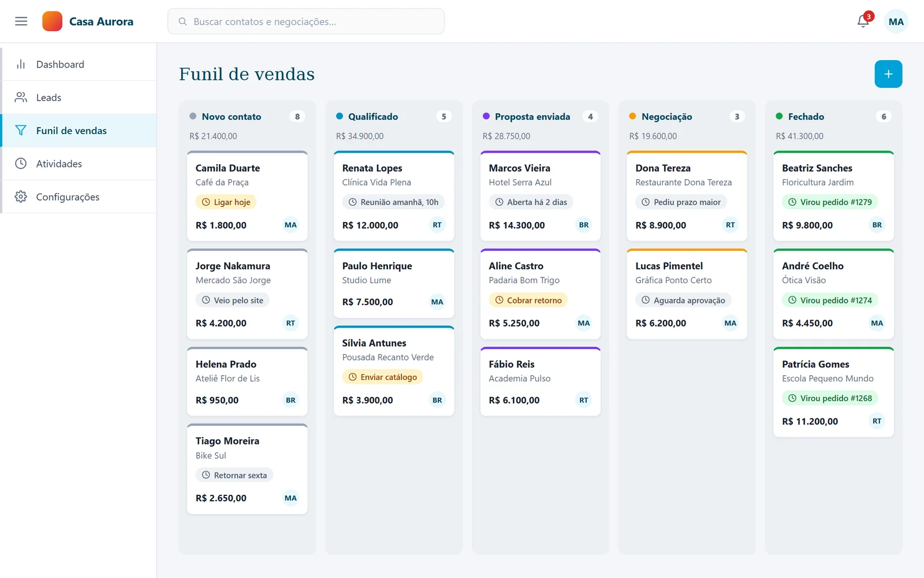Open the Renata Lopes card
924x578 pixels.
click(394, 196)
